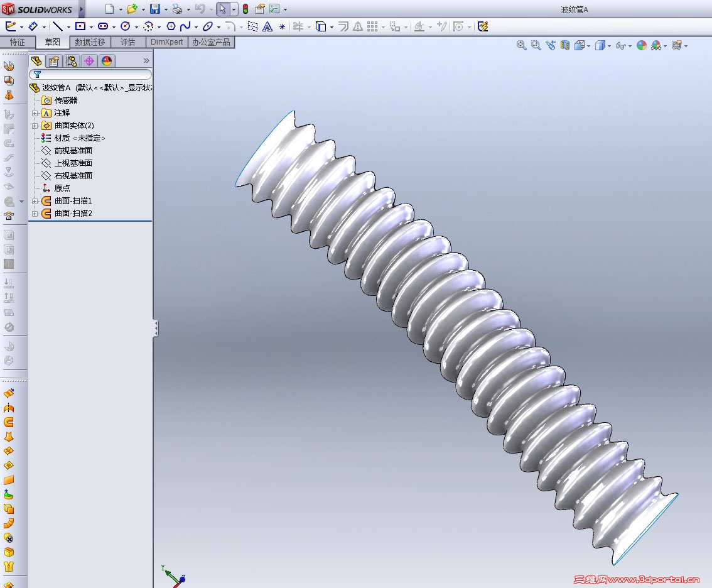Open the Edit Appearance color ball

point(642,45)
